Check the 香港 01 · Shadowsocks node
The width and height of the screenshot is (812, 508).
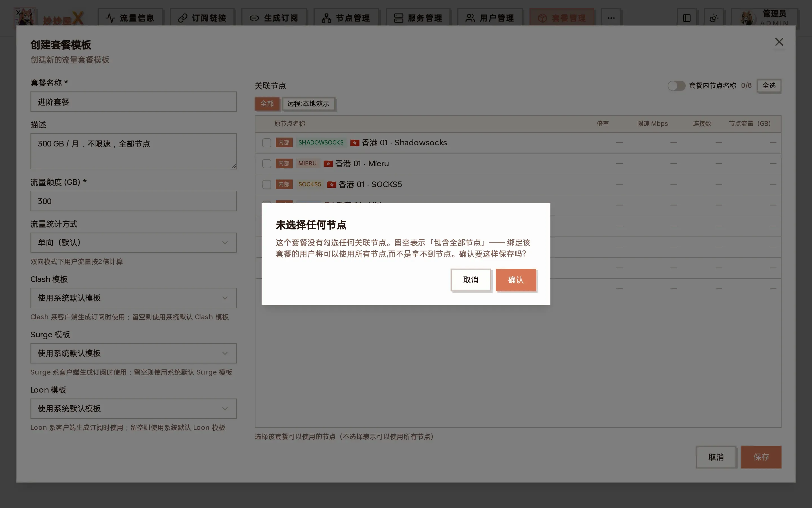tap(266, 143)
